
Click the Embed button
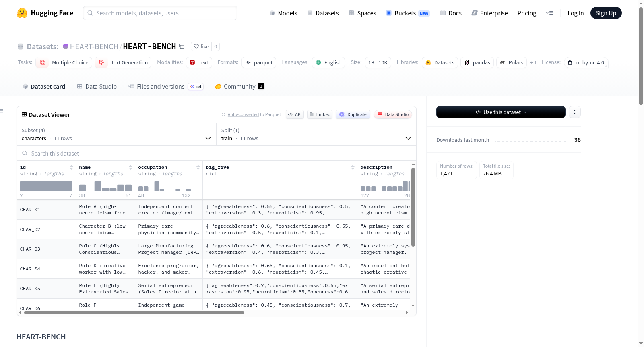click(320, 114)
